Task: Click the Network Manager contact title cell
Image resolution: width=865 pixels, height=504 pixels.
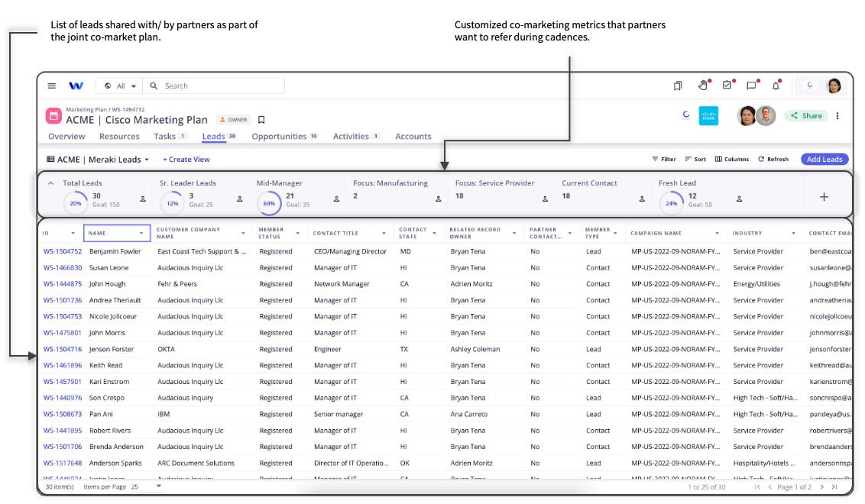Action: [342, 284]
